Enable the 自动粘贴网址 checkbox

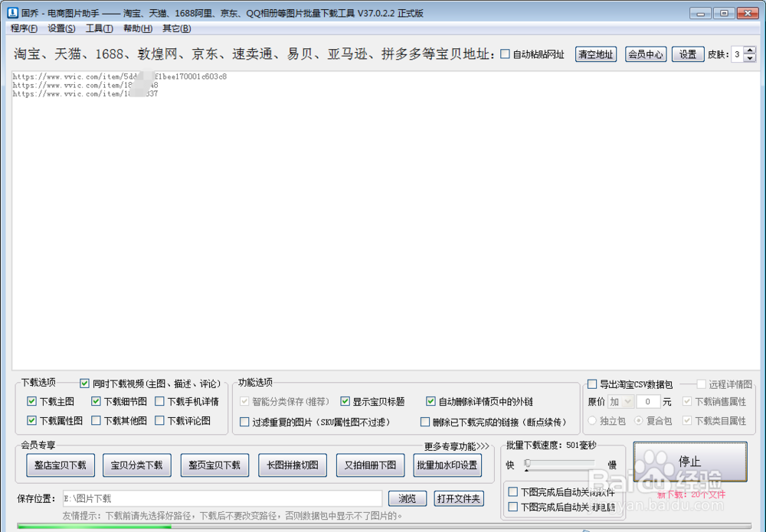[x=505, y=54]
